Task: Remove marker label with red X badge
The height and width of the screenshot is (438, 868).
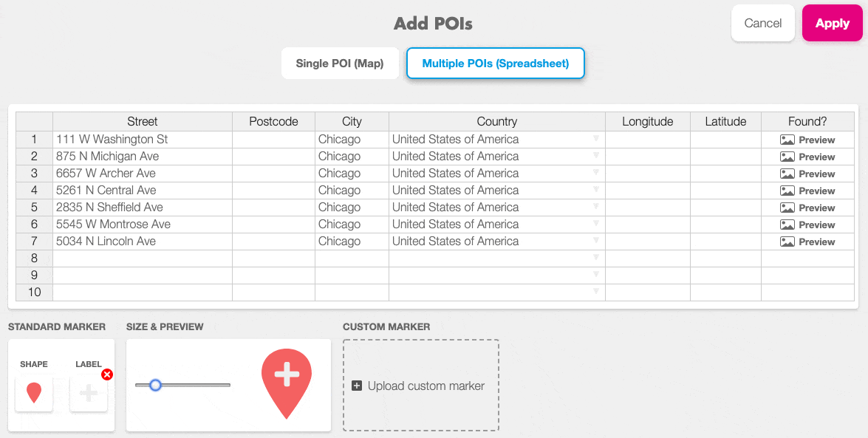Action: point(107,374)
